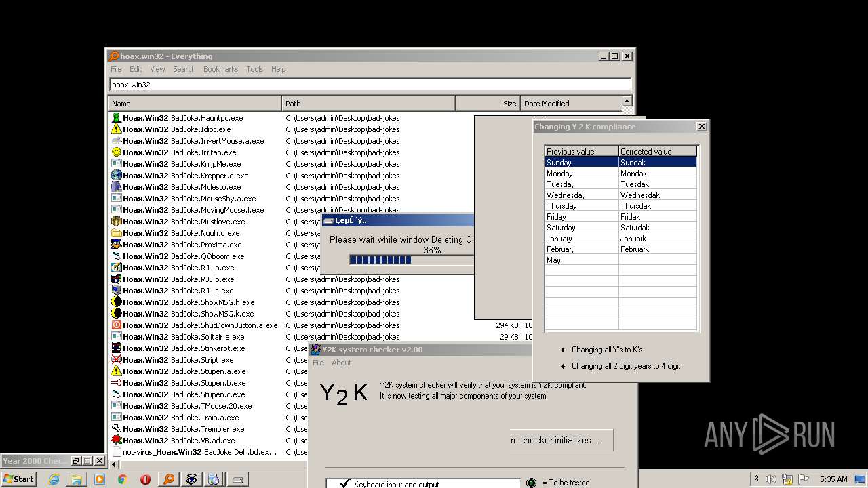This screenshot has width=868, height=488.
Task: Click the Wednesday previous value cell
Action: pos(582,195)
